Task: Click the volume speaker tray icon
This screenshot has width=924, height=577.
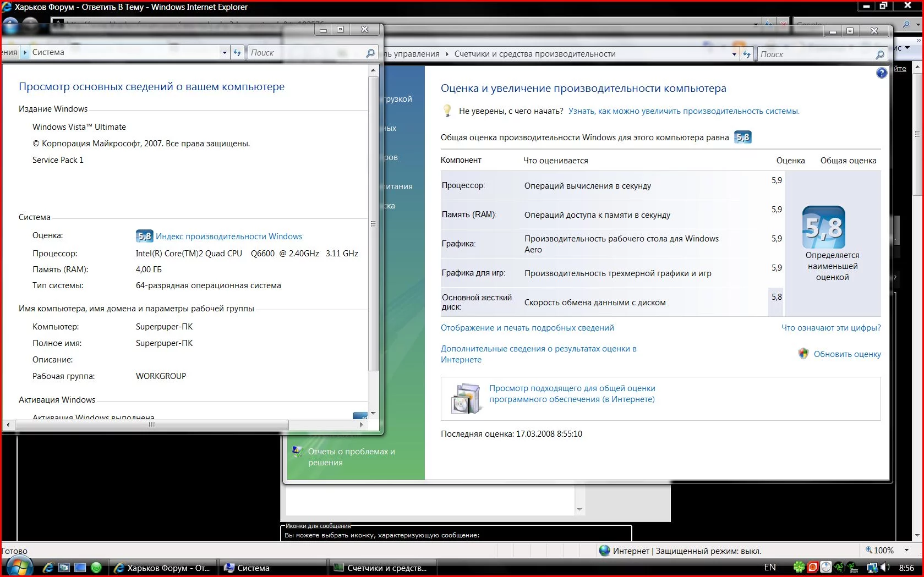Action: point(885,568)
